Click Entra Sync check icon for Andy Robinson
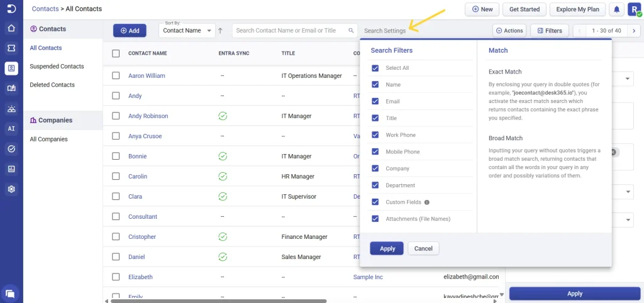The height and width of the screenshot is (303, 644). point(223,116)
